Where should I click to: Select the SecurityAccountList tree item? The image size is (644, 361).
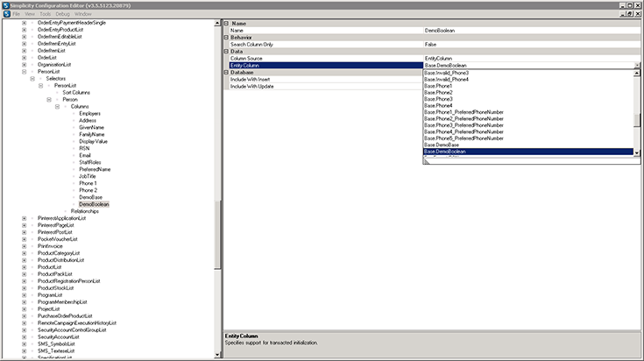coord(59,336)
